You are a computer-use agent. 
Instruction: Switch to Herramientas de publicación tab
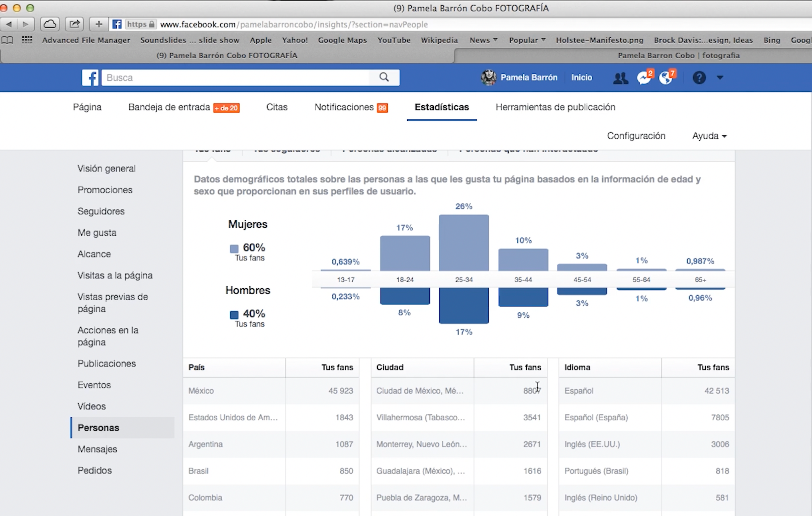(x=555, y=107)
